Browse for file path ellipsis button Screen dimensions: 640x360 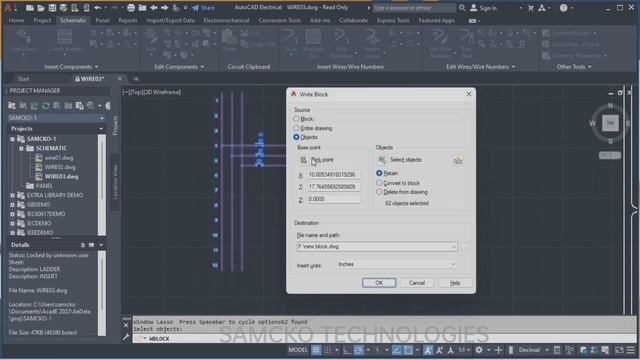465,247
